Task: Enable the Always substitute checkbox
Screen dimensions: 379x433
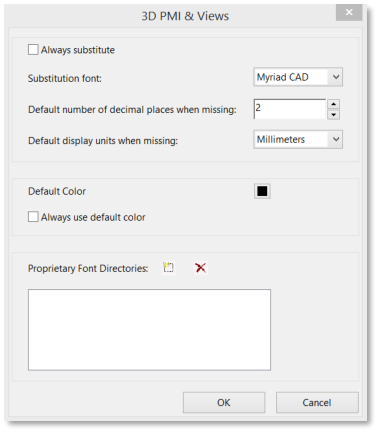Action: (33, 50)
